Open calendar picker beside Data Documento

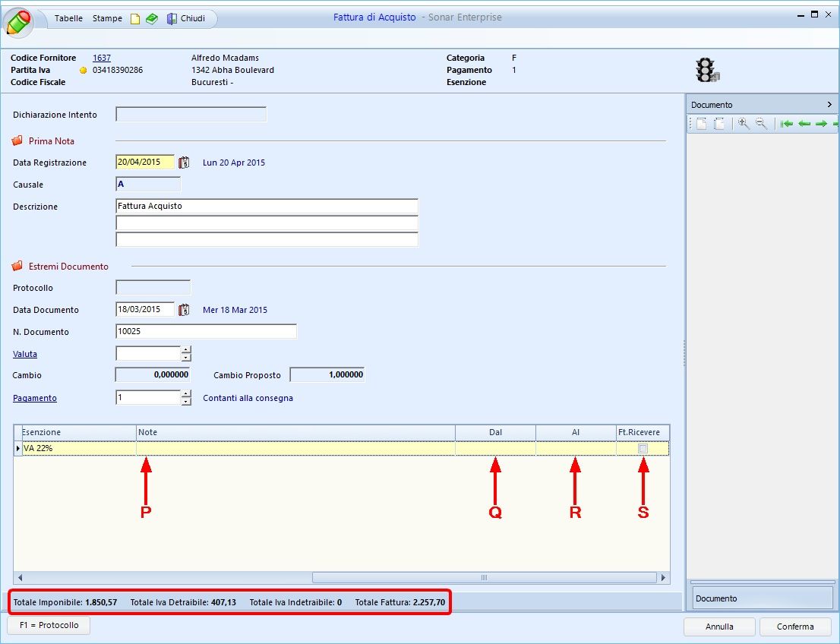click(183, 310)
